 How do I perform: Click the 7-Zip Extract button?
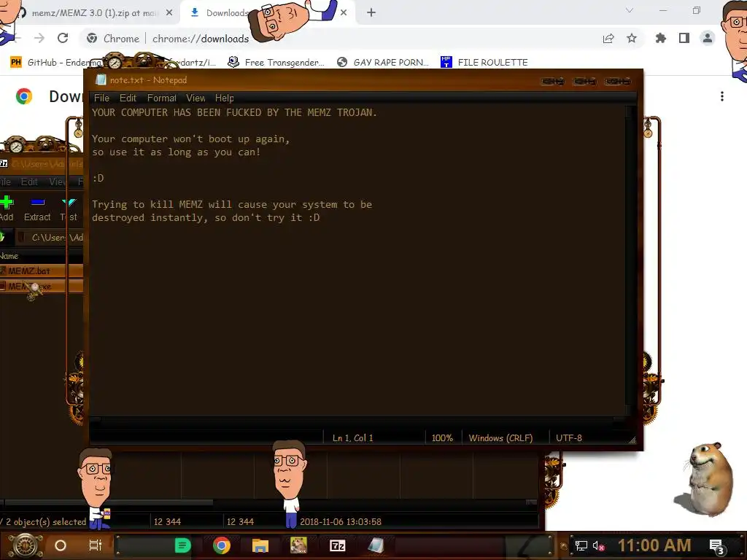[x=37, y=208]
